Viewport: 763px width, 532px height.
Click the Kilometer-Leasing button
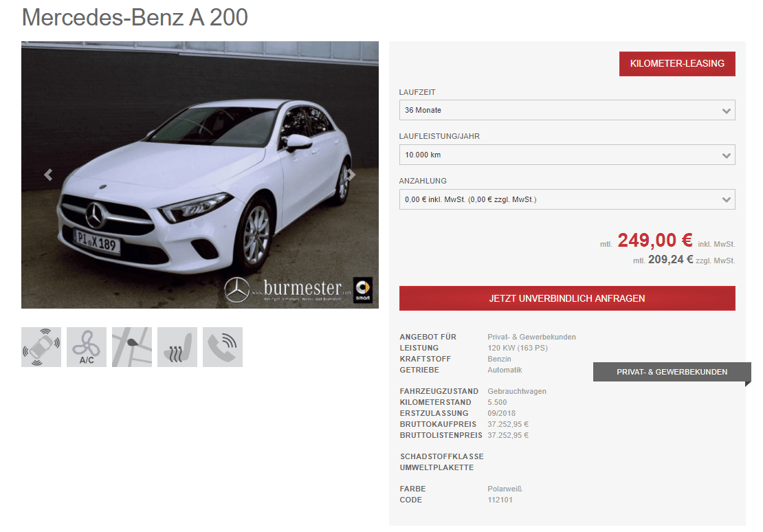(x=677, y=64)
